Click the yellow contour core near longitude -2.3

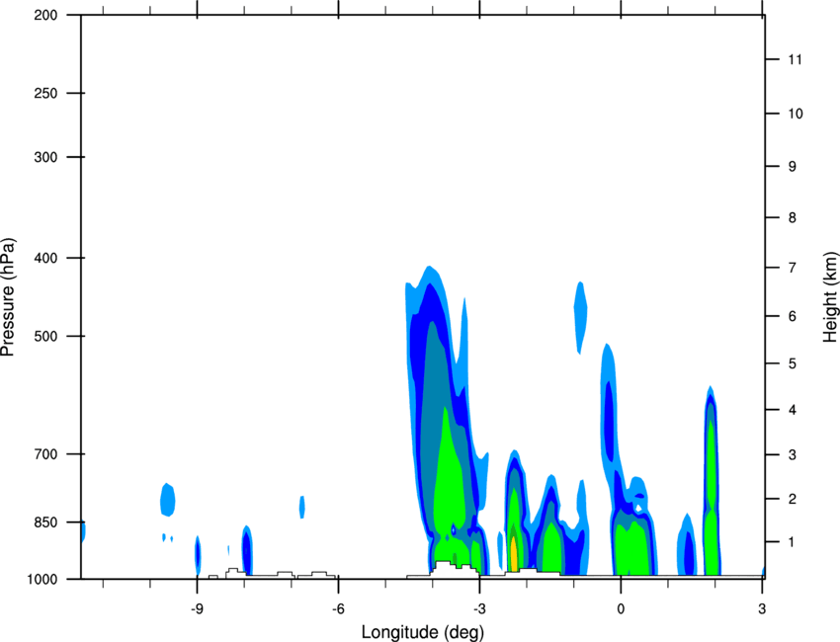point(513,555)
